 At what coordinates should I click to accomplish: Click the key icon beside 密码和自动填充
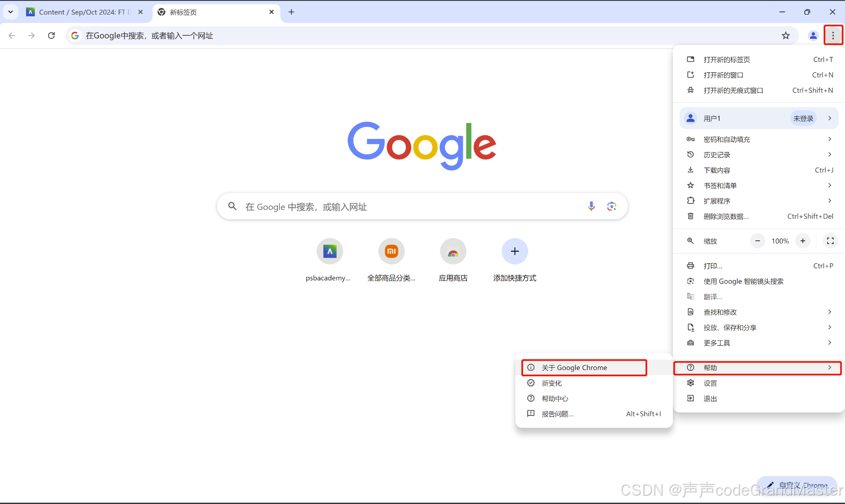coord(691,139)
